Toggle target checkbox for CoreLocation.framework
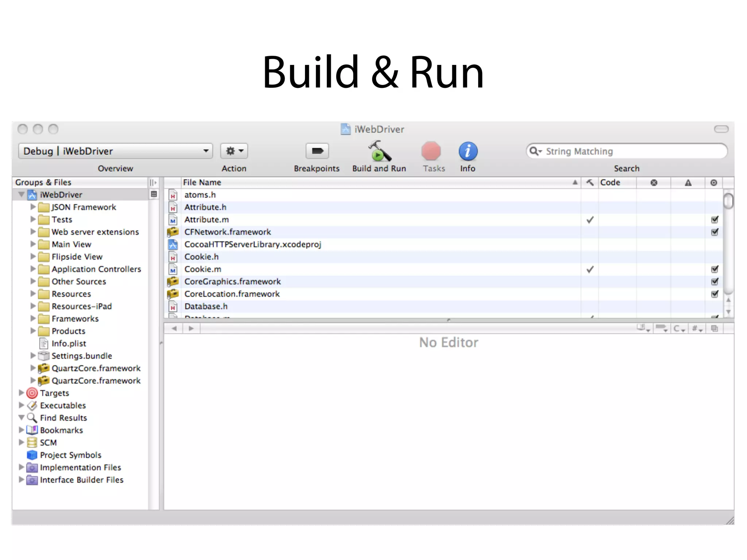This screenshot has width=747, height=560. [715, 294]
